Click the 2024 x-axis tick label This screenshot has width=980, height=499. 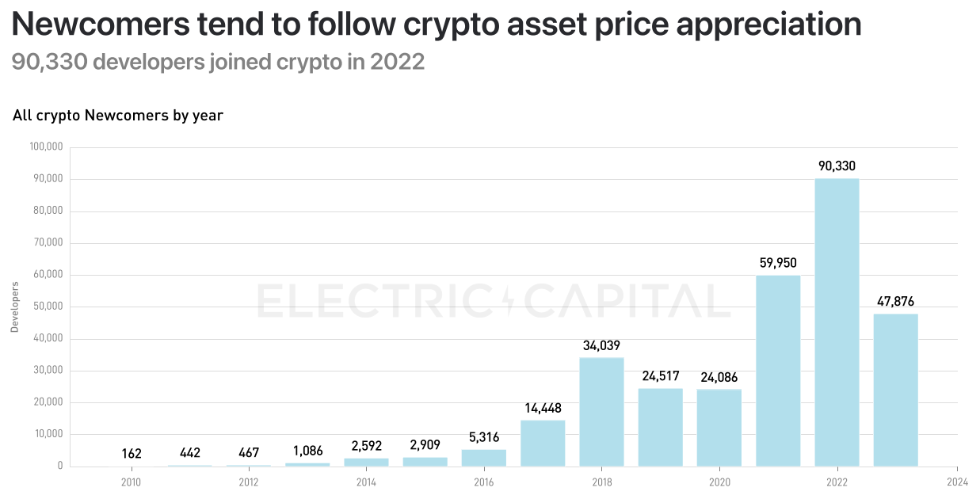click(957, 482)
